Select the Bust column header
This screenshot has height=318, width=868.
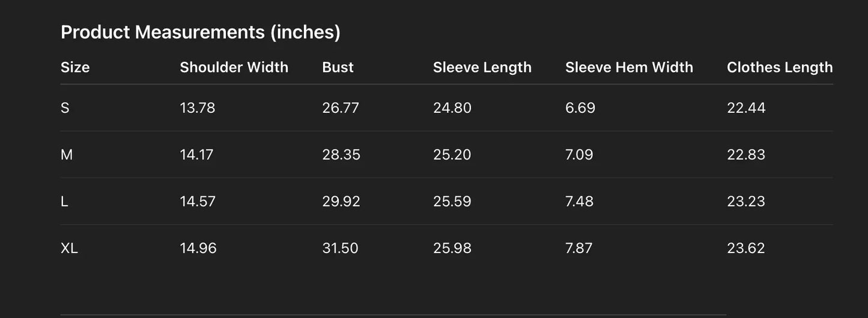338,67
